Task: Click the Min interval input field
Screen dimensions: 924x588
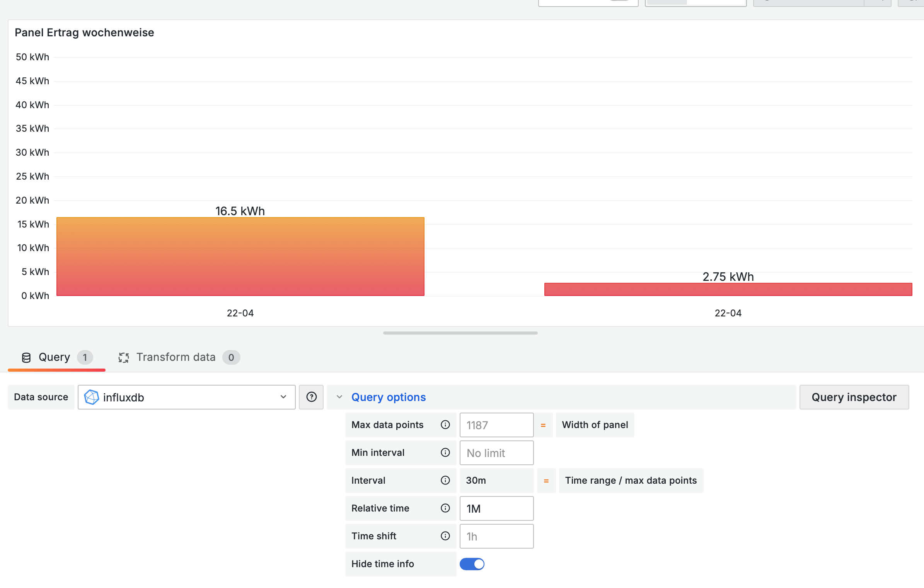Action: point(496,453)
